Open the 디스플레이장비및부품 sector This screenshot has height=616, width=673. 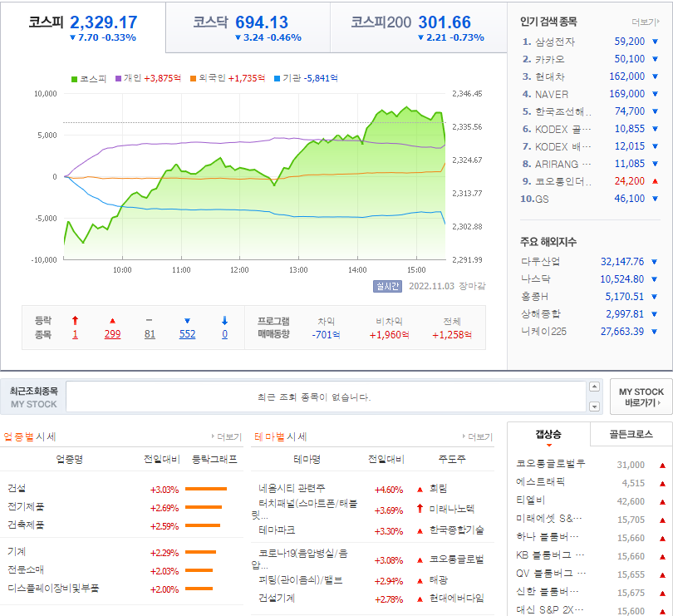click(x=53, y=589)
